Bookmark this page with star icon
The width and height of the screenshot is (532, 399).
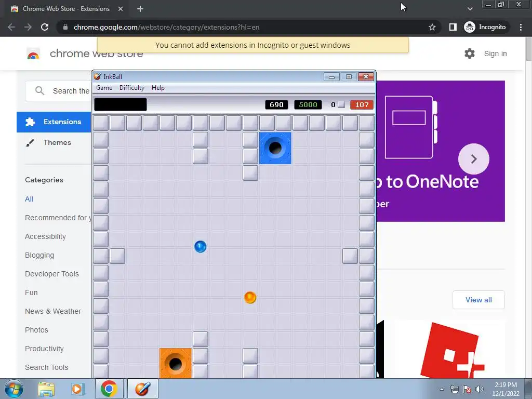tap(432, 27)
